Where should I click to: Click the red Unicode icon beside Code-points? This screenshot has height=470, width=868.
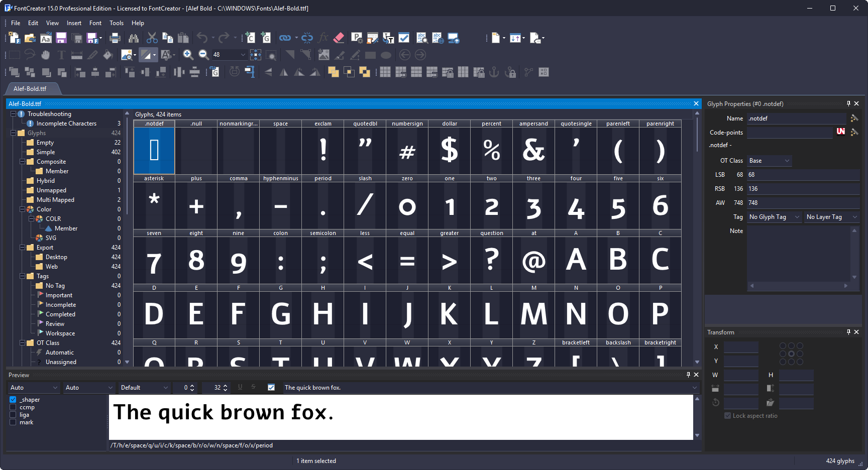pyautogui.click(x=840, y=132)
